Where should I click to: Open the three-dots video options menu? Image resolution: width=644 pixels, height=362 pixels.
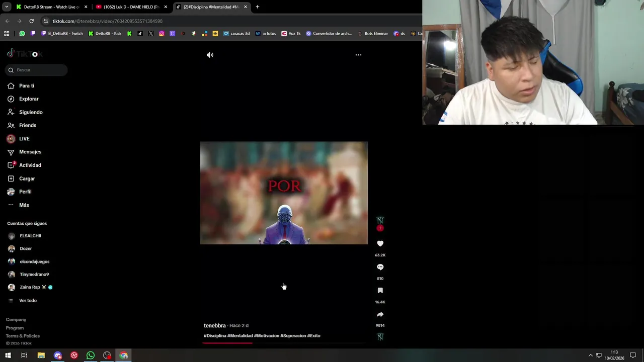pyautogui.click(x=358, y=55)
